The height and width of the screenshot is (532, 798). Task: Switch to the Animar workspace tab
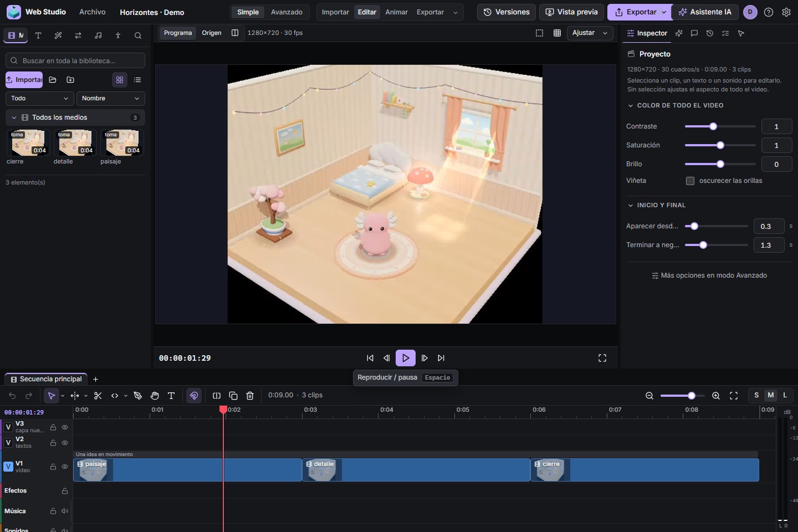pyautogui.click(x=396, y=12)
